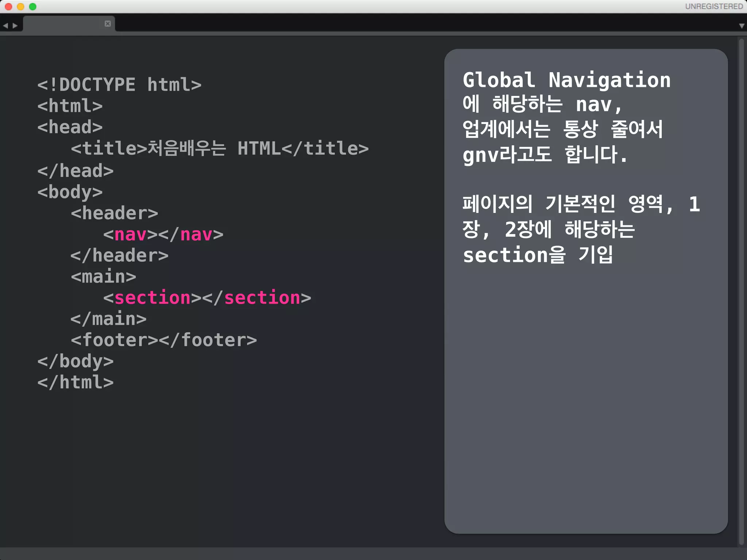747x560 pixels.
Task: Click the UNREGISTERED label in title bar
Action: (714, 7)
